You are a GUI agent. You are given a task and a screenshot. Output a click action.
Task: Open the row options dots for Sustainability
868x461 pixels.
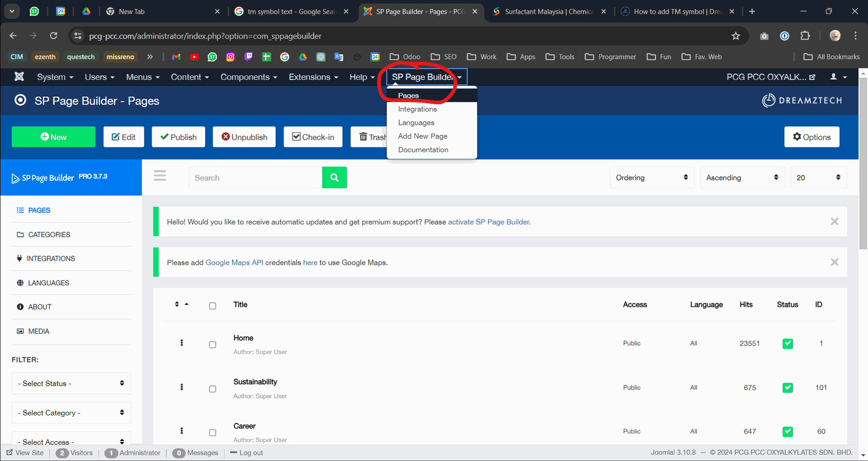182,387
